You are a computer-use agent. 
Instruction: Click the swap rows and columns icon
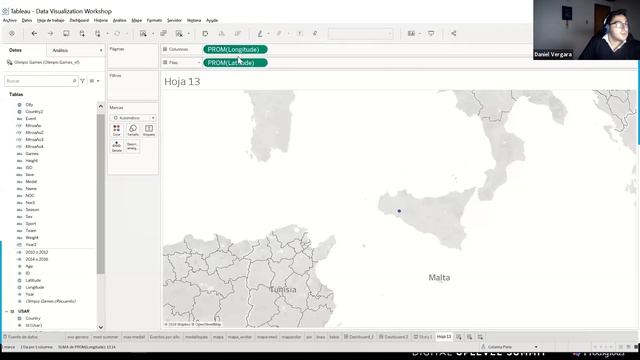click(205, 33)
